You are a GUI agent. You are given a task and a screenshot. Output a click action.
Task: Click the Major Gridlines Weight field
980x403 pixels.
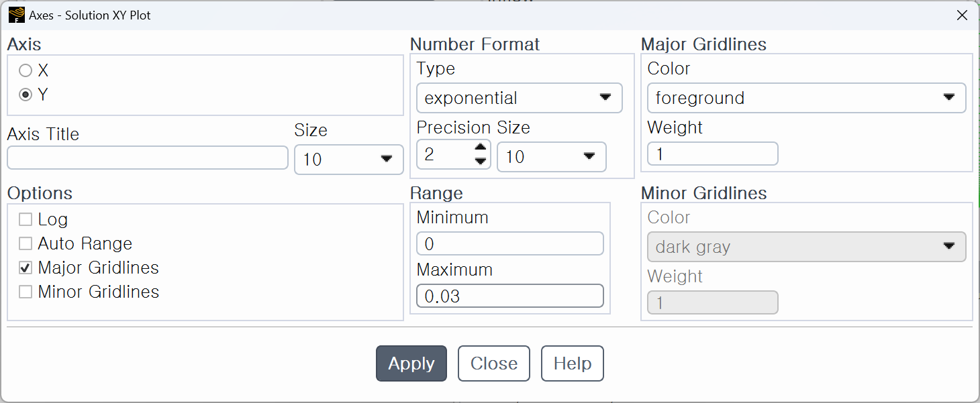pyautogui.click(x=712, y=154)
